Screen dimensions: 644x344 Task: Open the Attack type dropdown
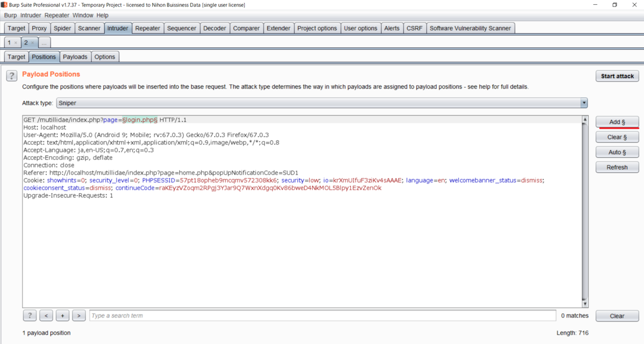point(321,103)
